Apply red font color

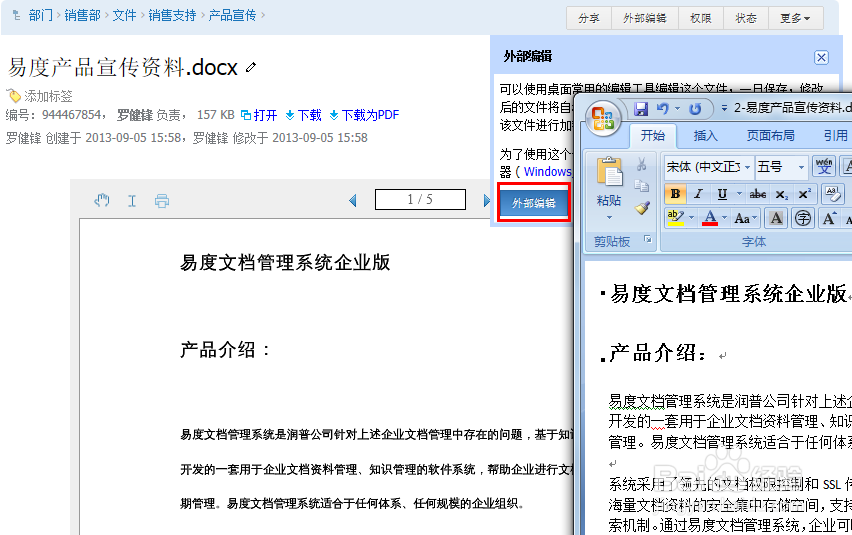coord(710,218)
